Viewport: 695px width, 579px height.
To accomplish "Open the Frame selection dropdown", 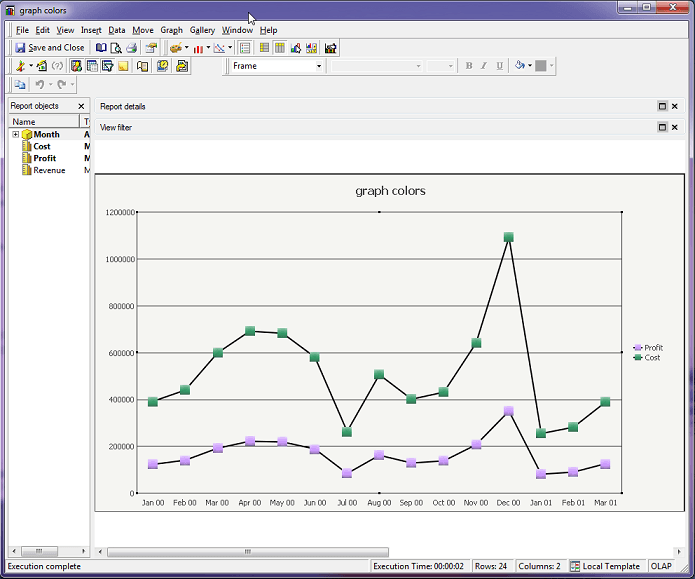I will pyautogui.click(x=319, y=66).
